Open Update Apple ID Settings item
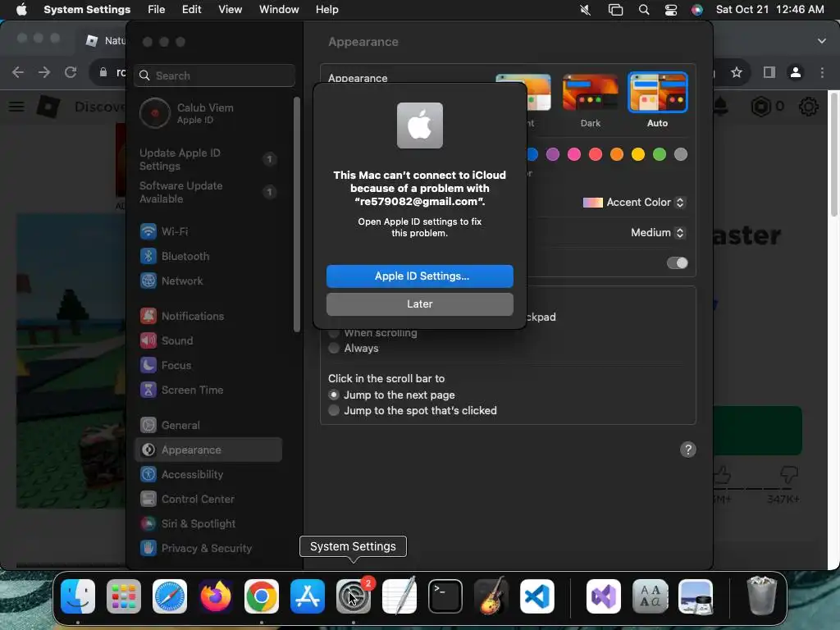 208,160
